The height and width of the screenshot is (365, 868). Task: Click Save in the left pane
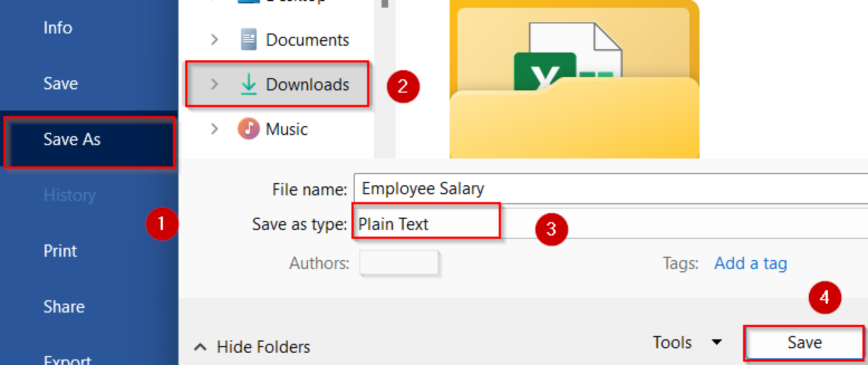click(x=60, y=83)
